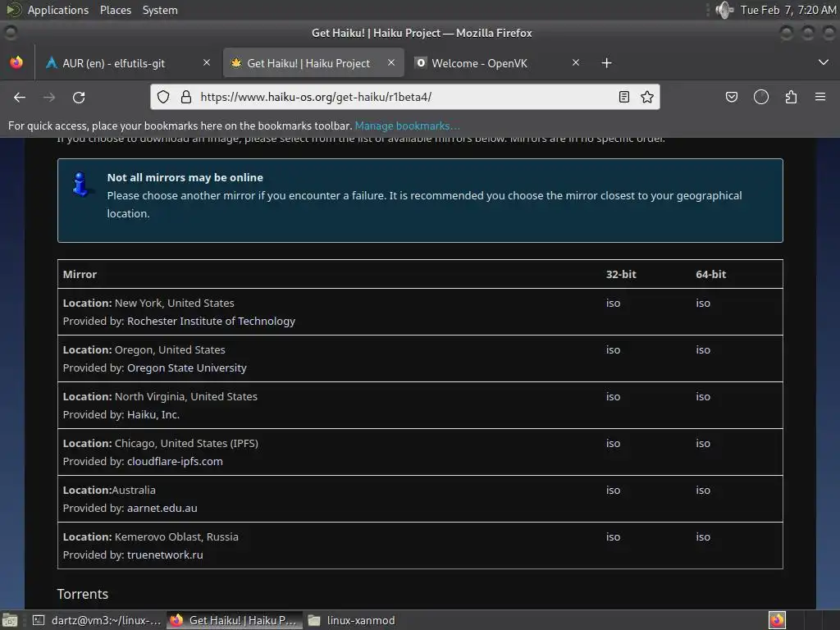
Task: Open Rochester Institute of Technology link
Action: pyautogui.click(x=211, y=321)
